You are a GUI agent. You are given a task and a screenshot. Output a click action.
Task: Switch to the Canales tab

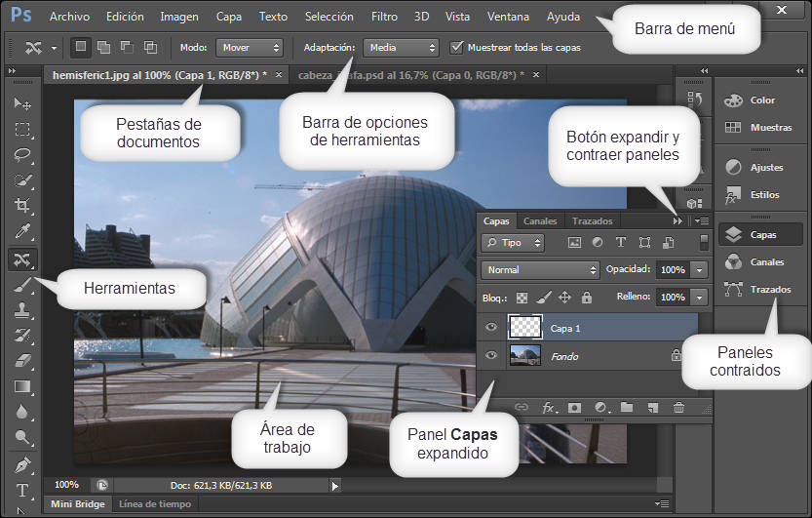tap(540, 221)
